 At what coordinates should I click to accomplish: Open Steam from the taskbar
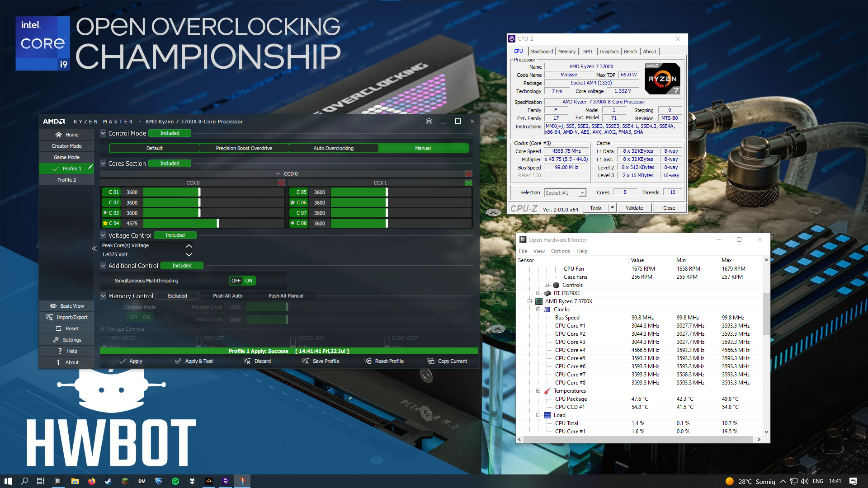click(108, 481)
